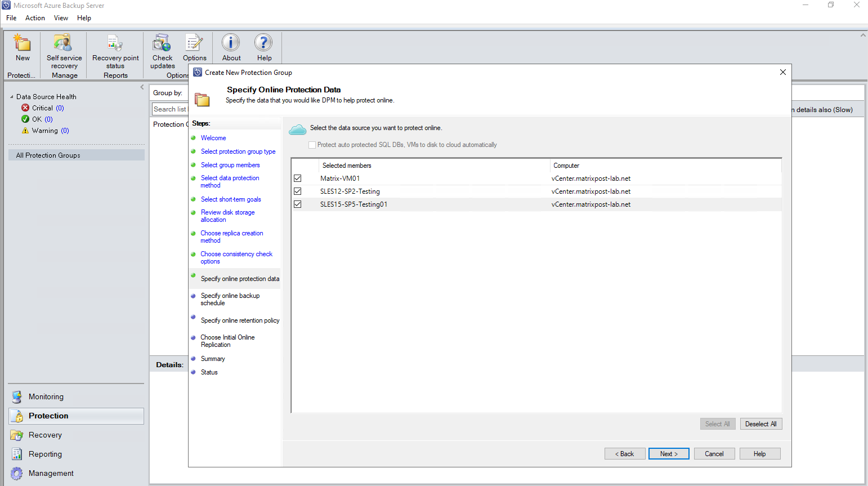Click the wizard Help button

(x=760, y=454)
